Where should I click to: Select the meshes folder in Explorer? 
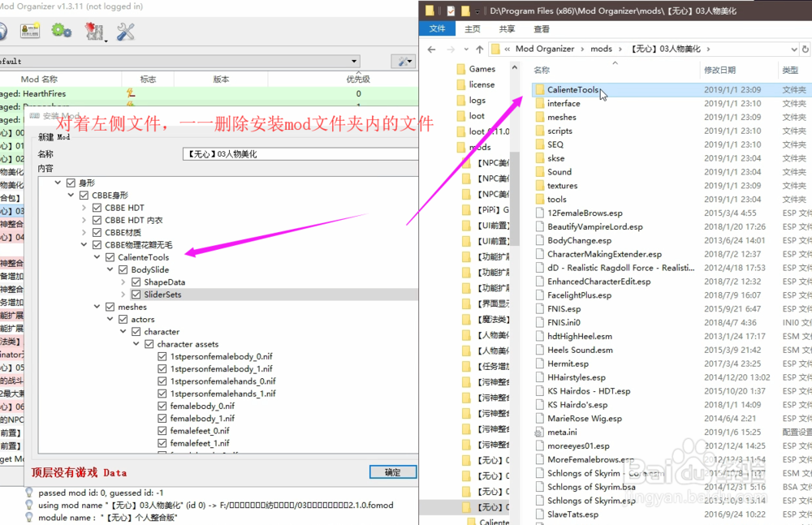[561, 117]
